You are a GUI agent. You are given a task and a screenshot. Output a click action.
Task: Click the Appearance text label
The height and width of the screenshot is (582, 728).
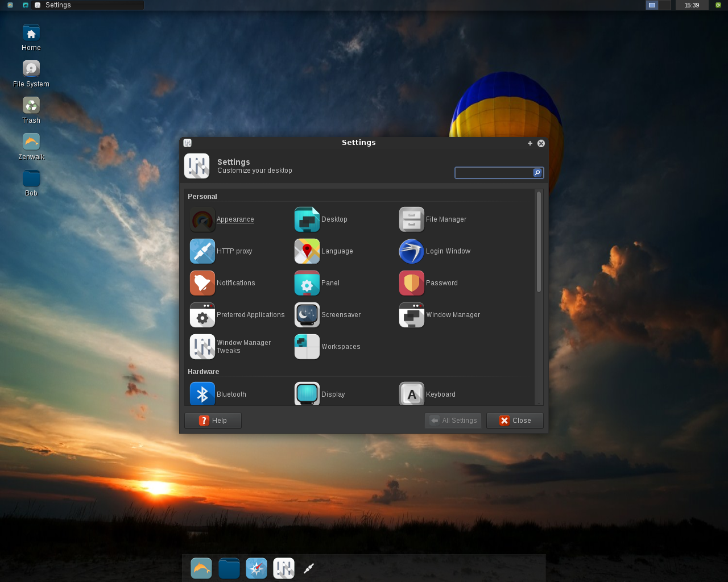235,219
